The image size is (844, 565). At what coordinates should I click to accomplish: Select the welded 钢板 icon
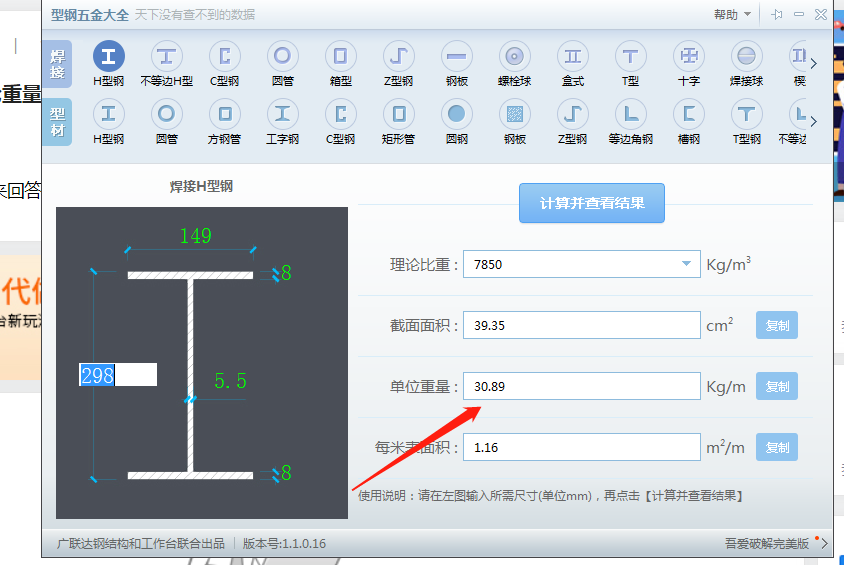click(456, 56)
